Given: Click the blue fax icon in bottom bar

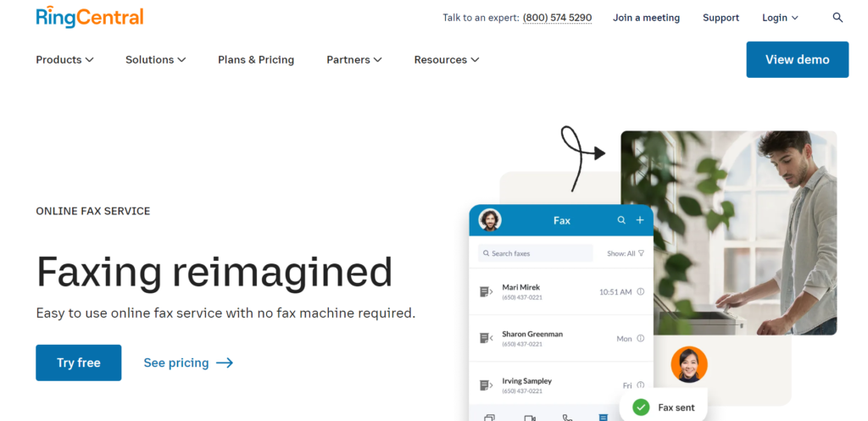Looking at the screenshot, I should click(x=604, y=417).
